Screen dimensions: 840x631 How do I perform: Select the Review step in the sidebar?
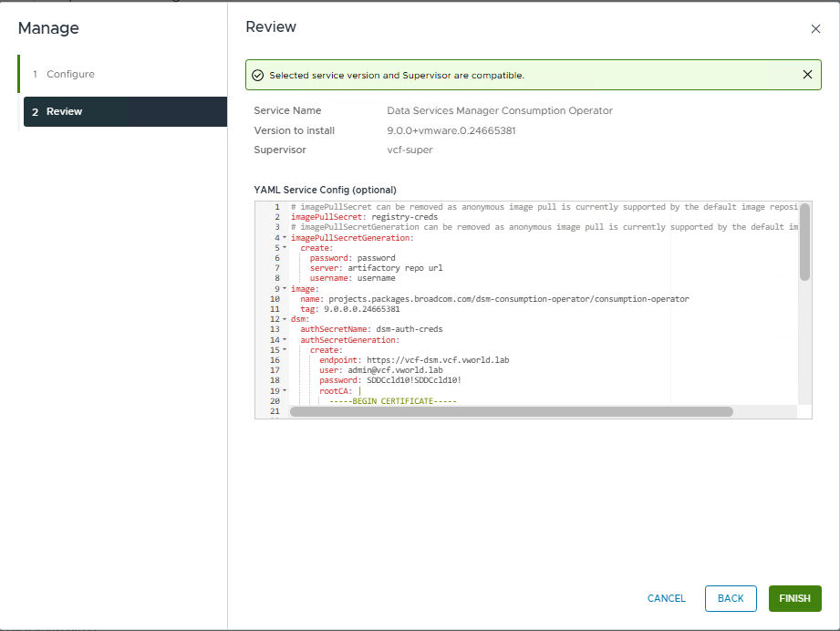[x=125, y=111]
